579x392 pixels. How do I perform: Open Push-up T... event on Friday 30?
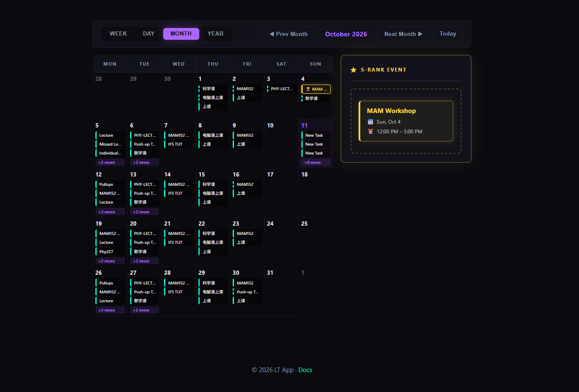point(247,292)
